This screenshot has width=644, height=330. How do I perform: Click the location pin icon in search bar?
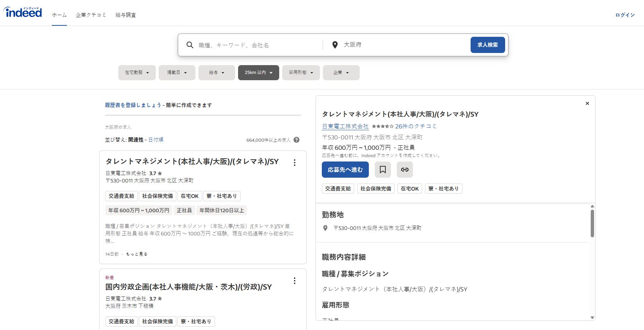pyautogui.click(x=335, y=45)
